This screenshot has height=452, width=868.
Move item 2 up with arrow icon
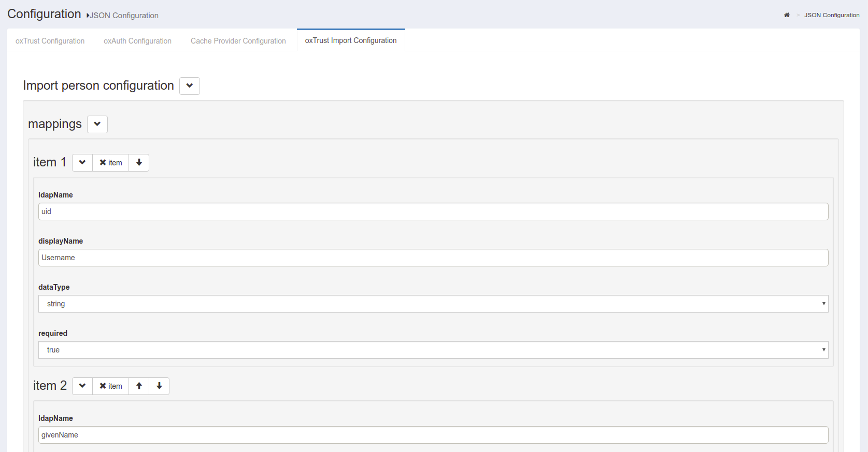click(x=139, y=386)
